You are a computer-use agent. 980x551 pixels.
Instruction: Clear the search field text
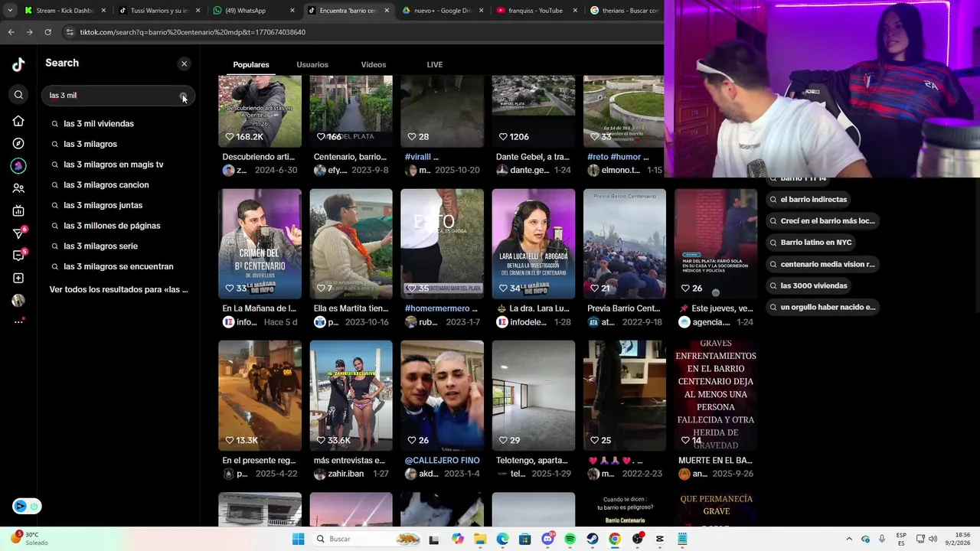click(183, 96)
